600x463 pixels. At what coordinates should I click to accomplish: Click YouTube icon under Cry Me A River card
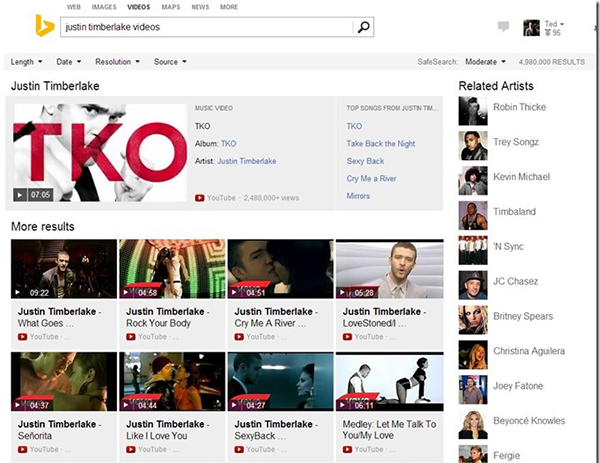point(239,337)
